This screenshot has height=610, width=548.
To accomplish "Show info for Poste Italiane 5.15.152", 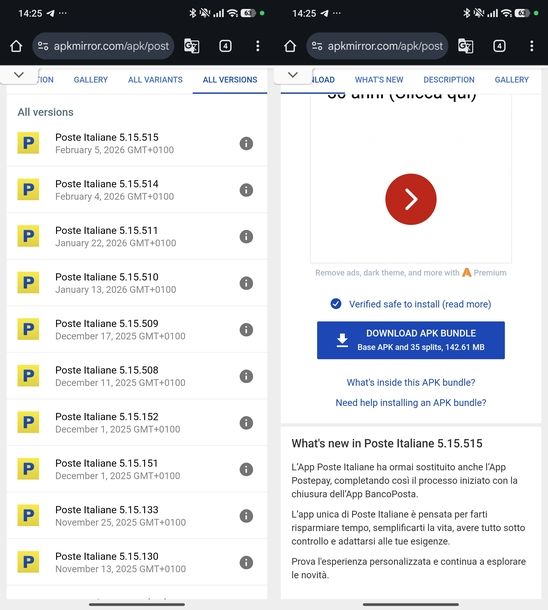I will click(246, 422).
